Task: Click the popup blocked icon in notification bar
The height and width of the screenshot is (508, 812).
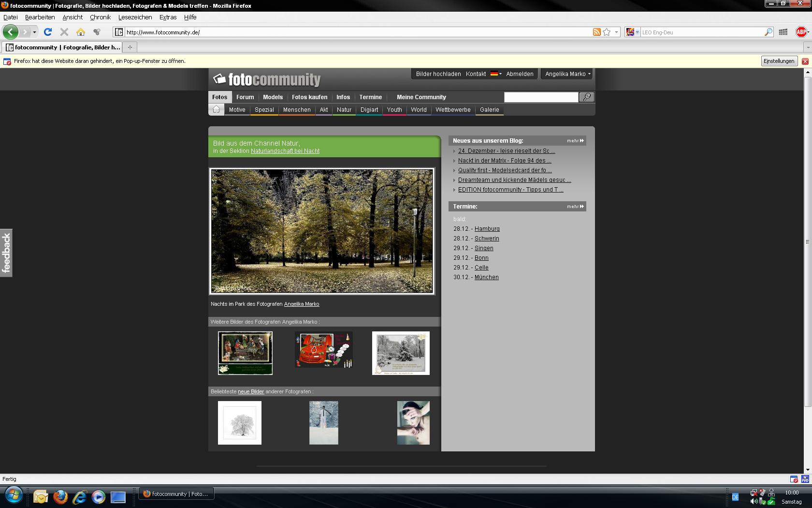Action: (x=7, y=61)
